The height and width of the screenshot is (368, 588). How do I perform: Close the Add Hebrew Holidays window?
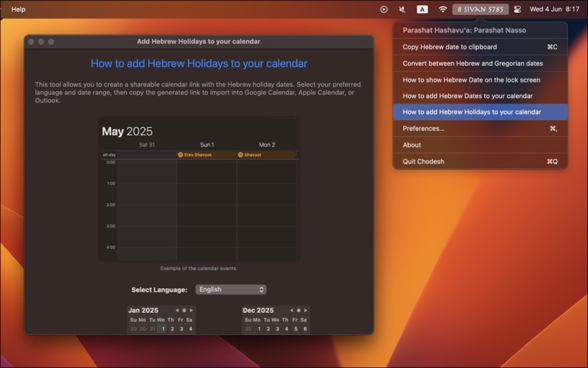coord(31,42)
